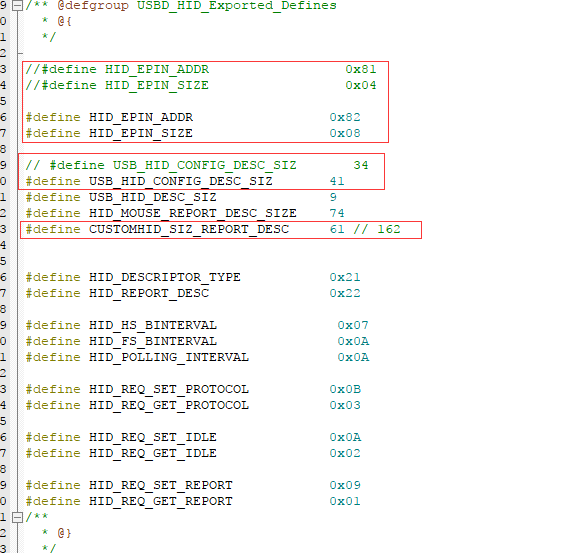The height and width of the screenshot is (553, 564).
Task: Select value 0x07 of HID_HS_BINTERVAL
Action: (x=353, y=325)
